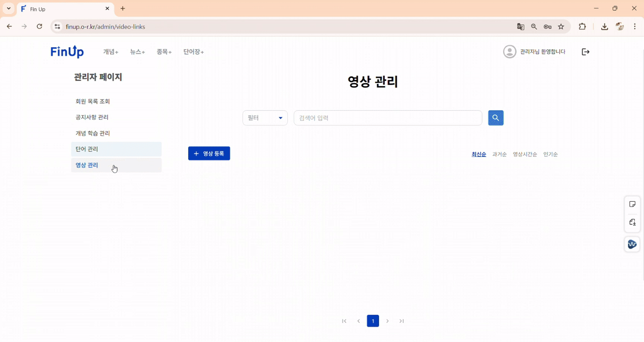Select the profile avatar icon
The width and height of the screenshot is (644, 342).
509,51
